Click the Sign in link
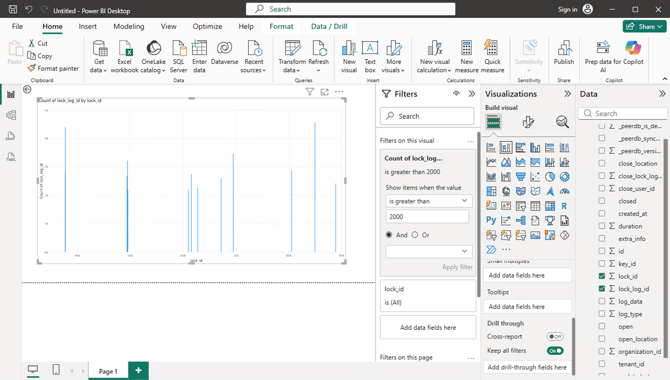 pyautogui.click(x=567, y=9)
